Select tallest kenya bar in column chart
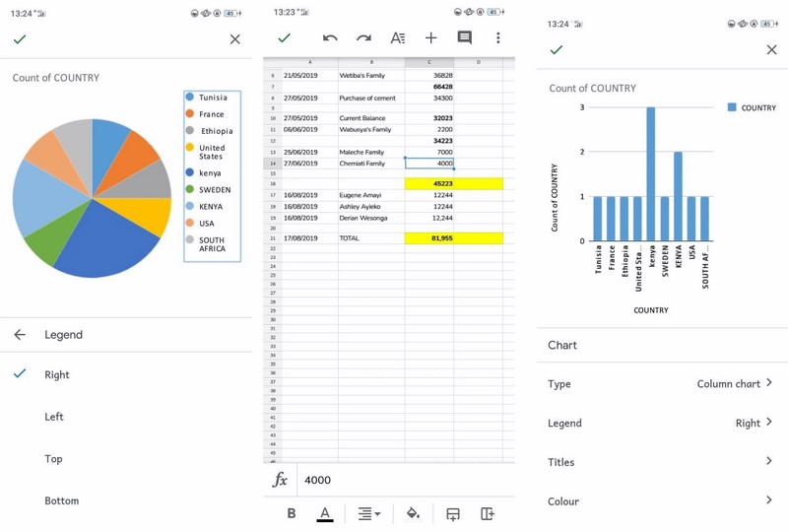The width and height of the screenshot is (788, 532). 651,174
